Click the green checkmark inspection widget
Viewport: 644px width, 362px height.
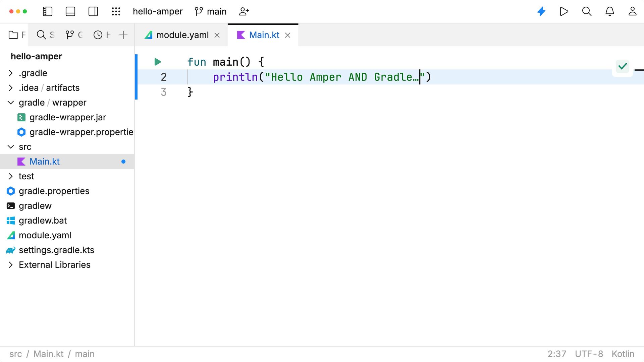[623, 66]
